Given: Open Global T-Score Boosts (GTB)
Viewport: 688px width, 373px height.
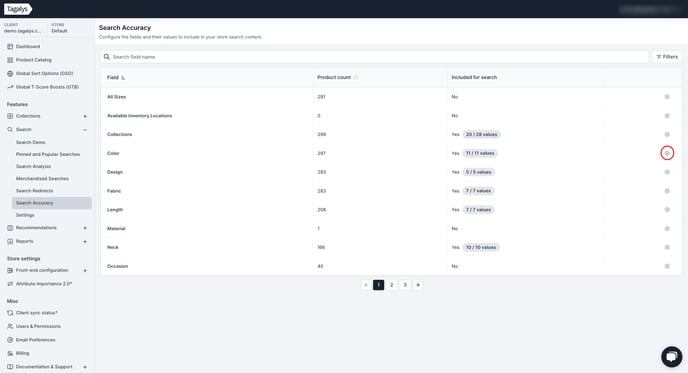Looking at the screenshot, I should point(47,87).
